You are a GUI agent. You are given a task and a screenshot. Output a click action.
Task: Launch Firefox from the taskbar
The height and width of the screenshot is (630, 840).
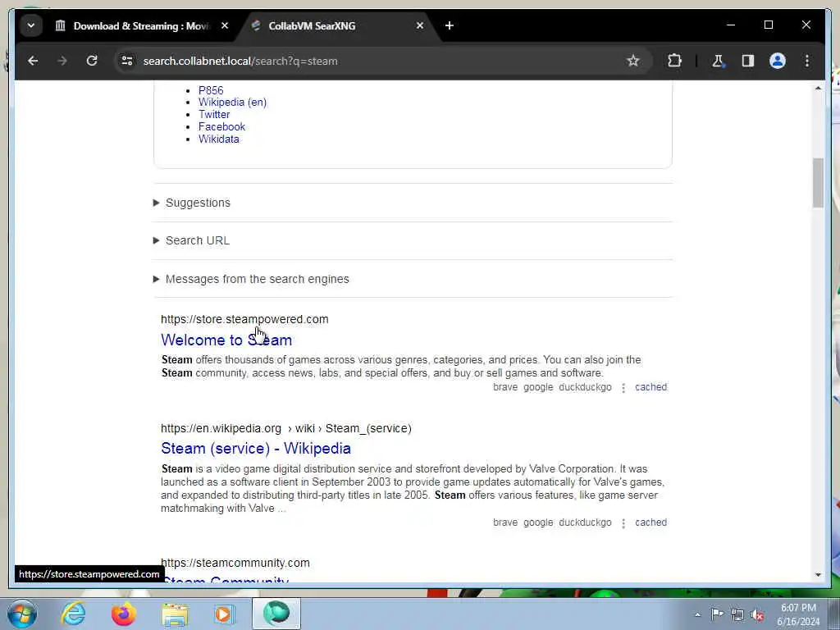click(x=123, y=614)
